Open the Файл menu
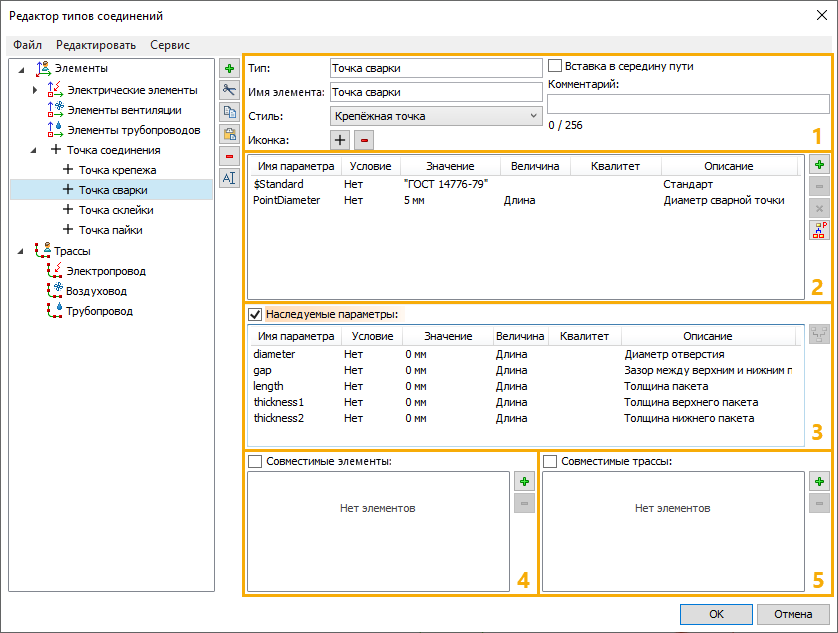838x633 pixels. 27,45
